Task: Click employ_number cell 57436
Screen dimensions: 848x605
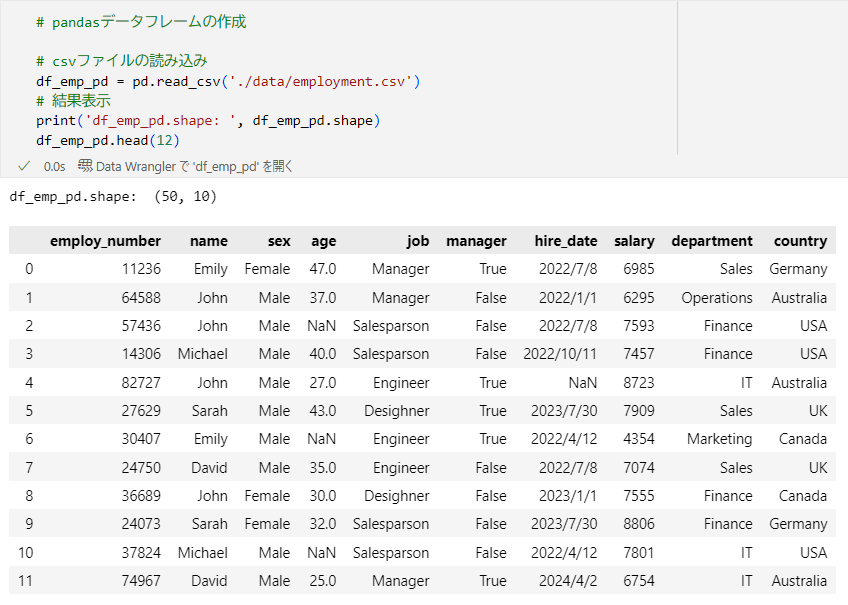Action: (x=141, y=326)
